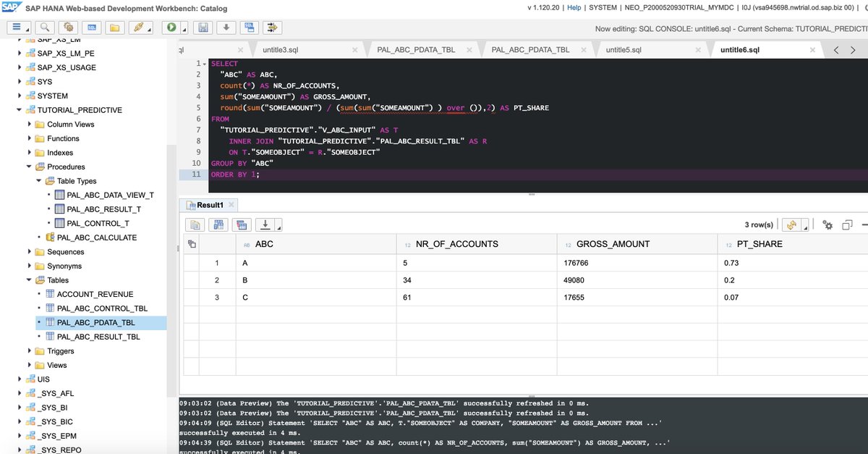
Task: Open a new SQL console via SQL icon
Action: (x=92, y=28)
